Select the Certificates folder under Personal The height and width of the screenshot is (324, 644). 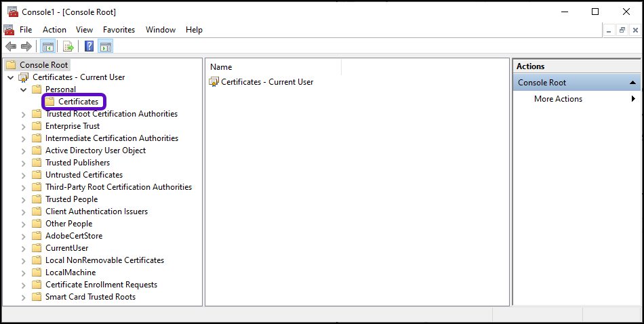click(78, 102)
